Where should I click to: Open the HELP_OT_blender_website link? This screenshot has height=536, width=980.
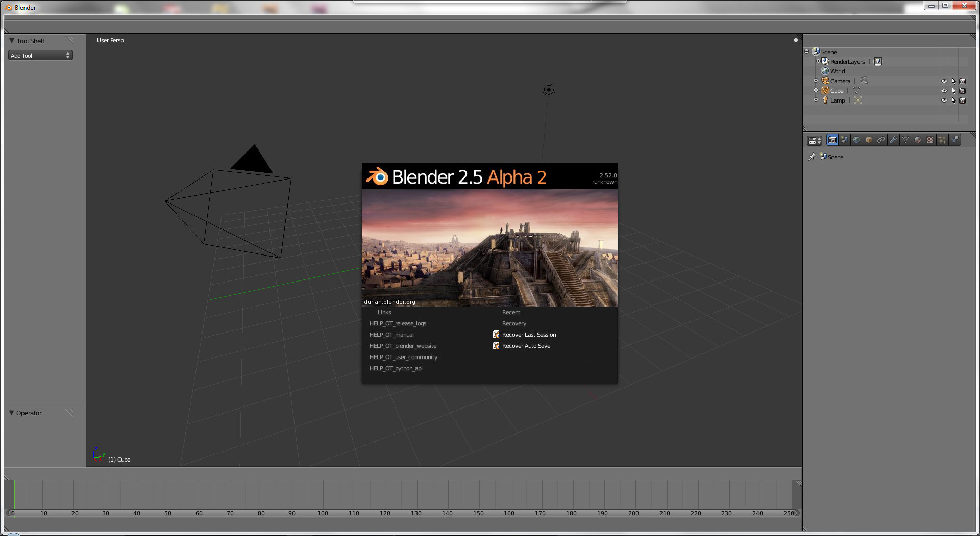coord(403,346)
